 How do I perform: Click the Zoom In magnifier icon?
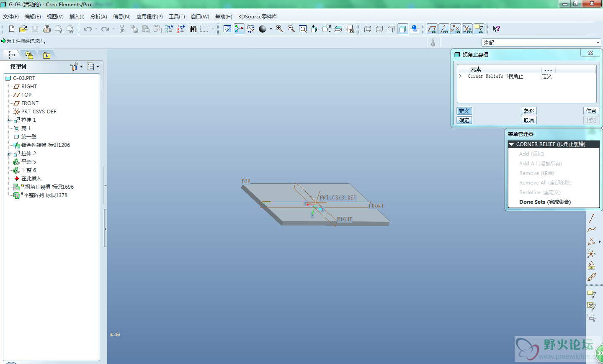[279, 29]
